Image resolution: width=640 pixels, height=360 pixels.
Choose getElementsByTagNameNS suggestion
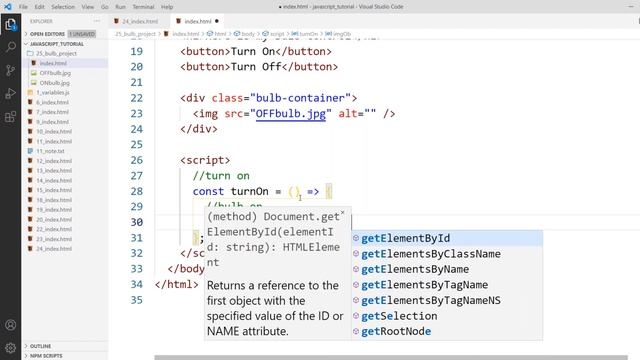click(x=447, y=300)
